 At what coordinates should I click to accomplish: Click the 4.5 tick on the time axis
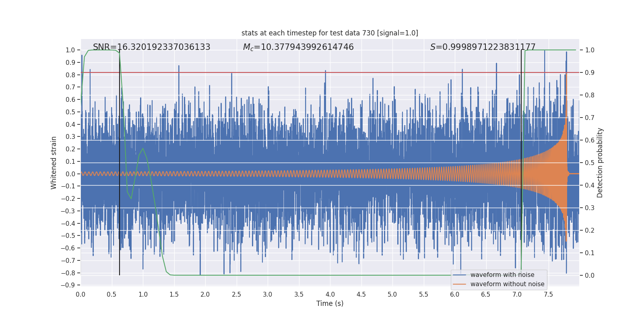pos(361,294)
